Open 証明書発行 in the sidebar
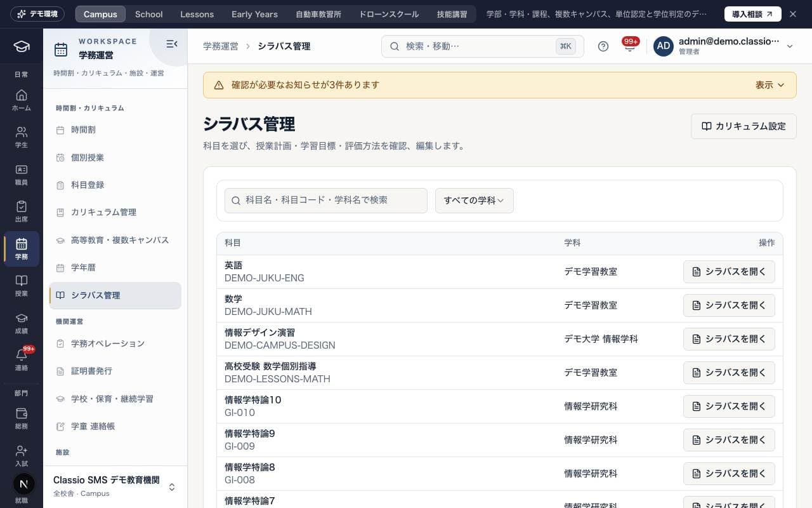The width and height of the screenshot is (812, 508). coord(115,371)
